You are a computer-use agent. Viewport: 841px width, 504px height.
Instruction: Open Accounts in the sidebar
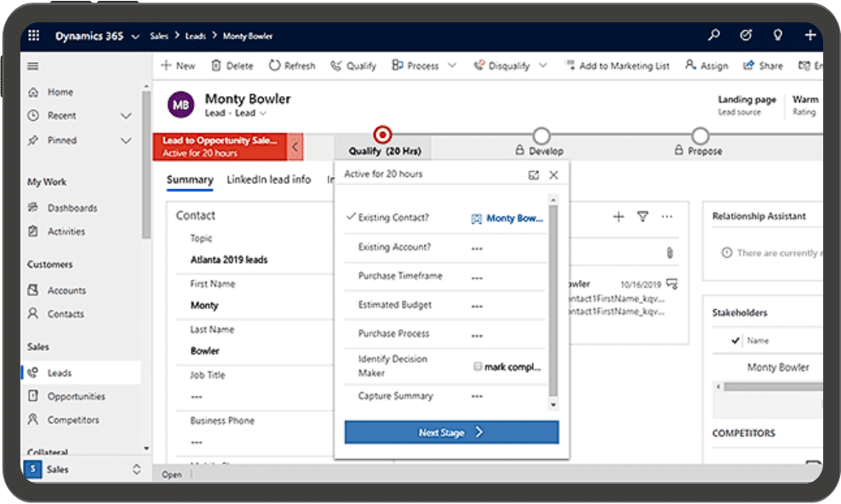(x=66, y=290)
